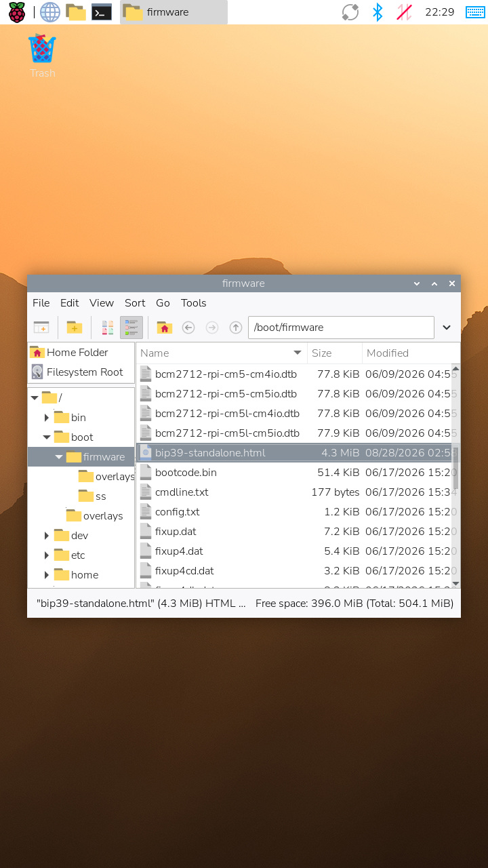Switch to detailed list view mode
488x868 pixels.
click(x=131, y=328)
